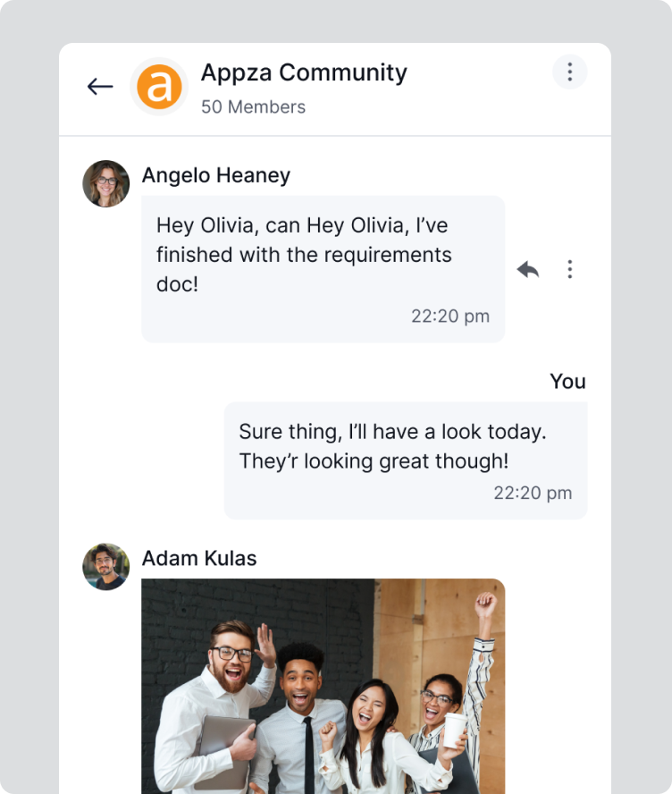
Task: Click the 22:20 pm timestamp on your reply
Action: point(533,493)
